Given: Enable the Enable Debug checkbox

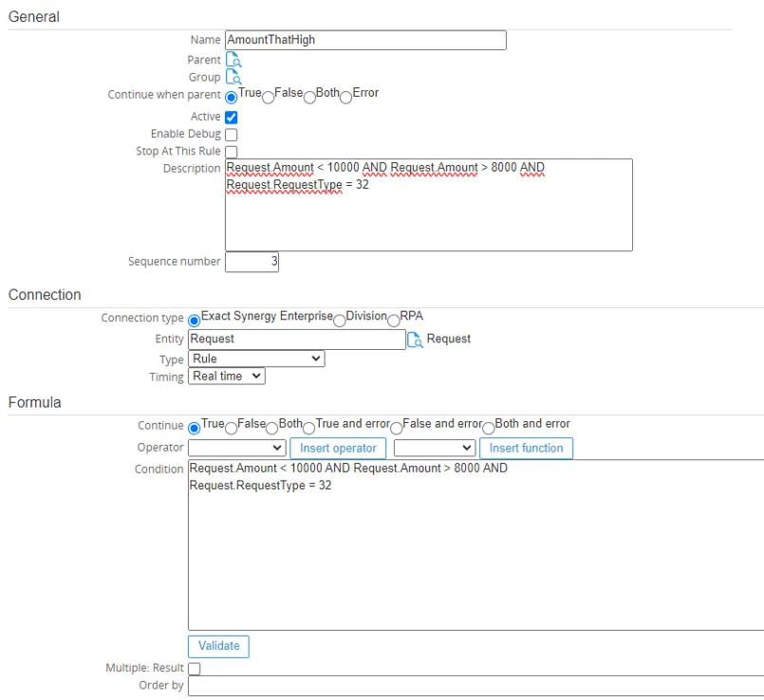Looking at the screenshot, I should [x=231, y=135].
